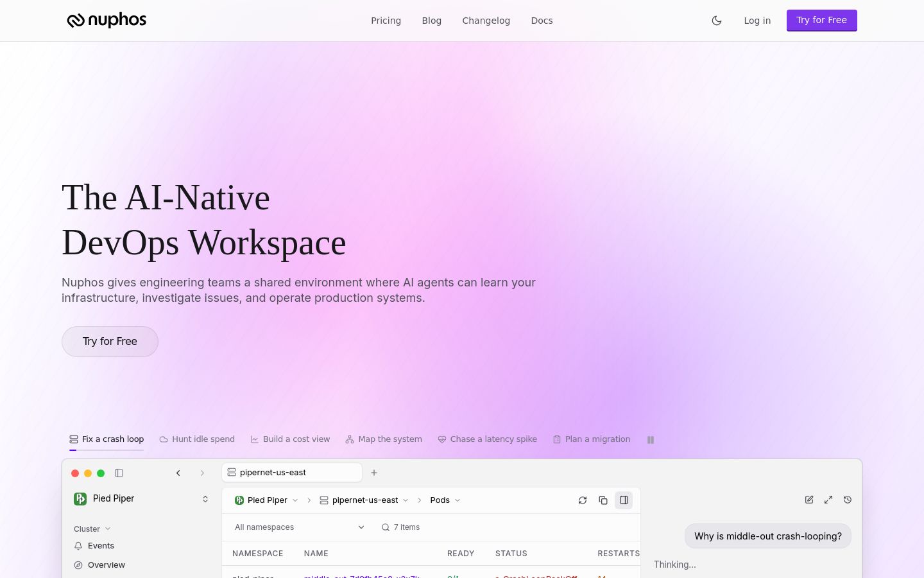924x578 pixels.
Task: Open the Plan a migration tab
Action: (592, 439)
